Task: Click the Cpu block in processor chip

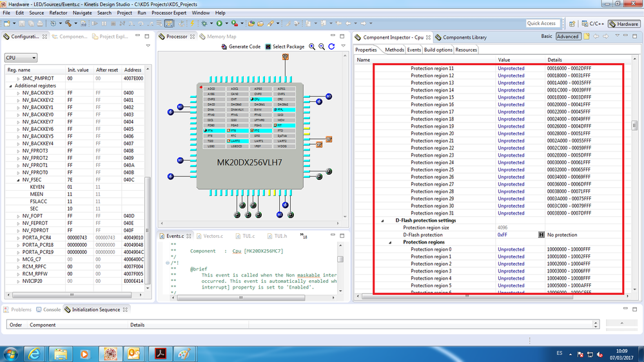Action: pyautogui.click(x=261, y=99)
